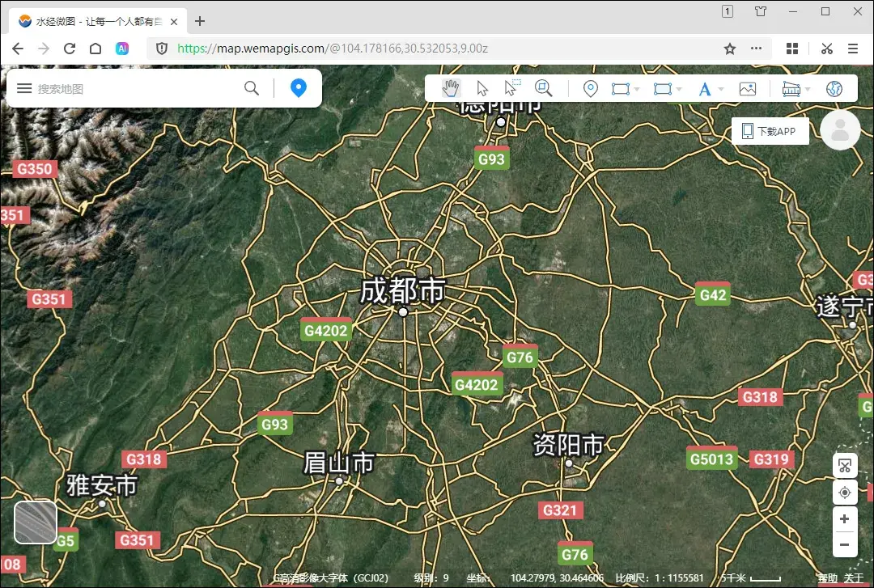874x588 pixels.
Task: Click the locate-me crosshair button
Action: pyautogui.click(x=844, y=492)
